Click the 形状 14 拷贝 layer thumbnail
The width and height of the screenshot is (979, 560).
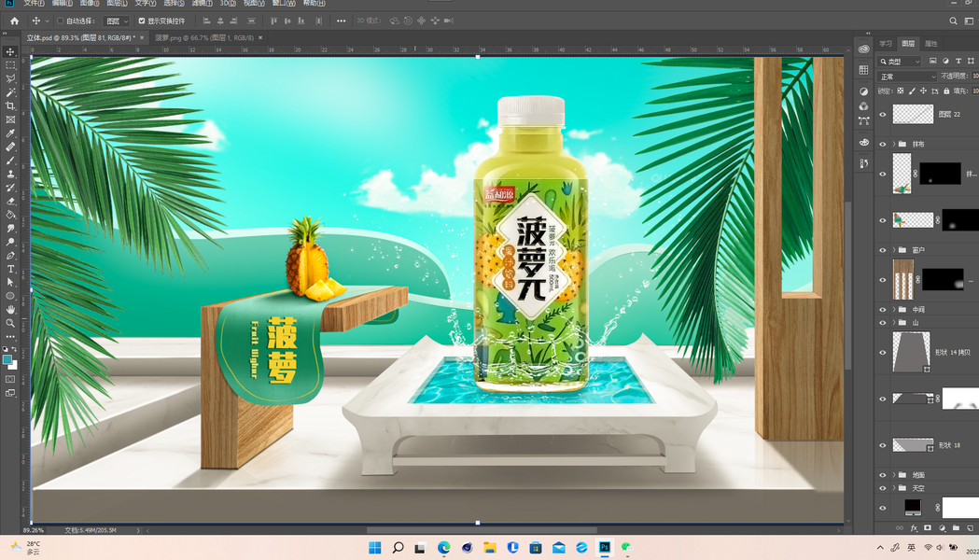click(911, 352)
